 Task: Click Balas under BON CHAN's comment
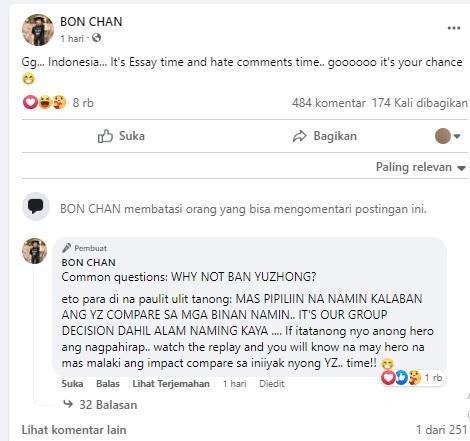pos(108,384)
